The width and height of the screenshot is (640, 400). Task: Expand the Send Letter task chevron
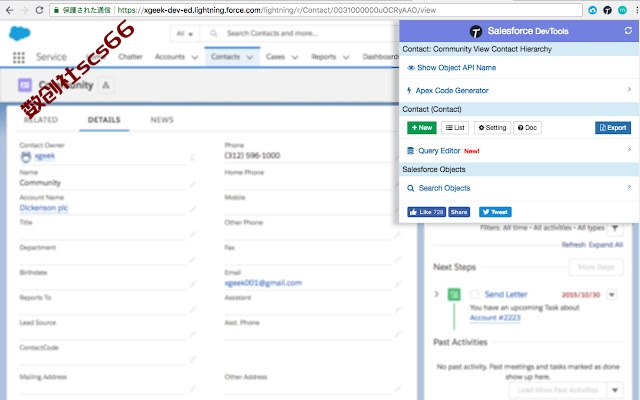click(x=436, y=294)
